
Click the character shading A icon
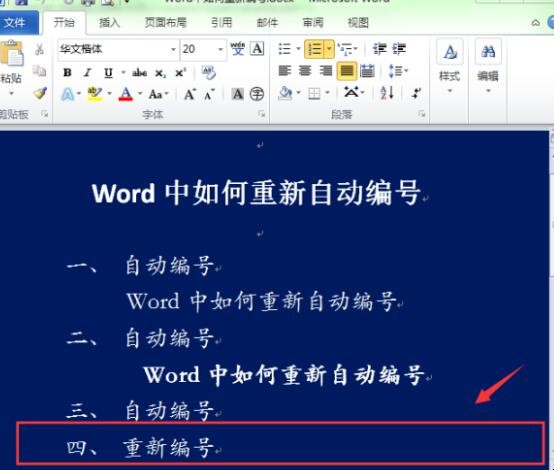[x=237, y=94]
